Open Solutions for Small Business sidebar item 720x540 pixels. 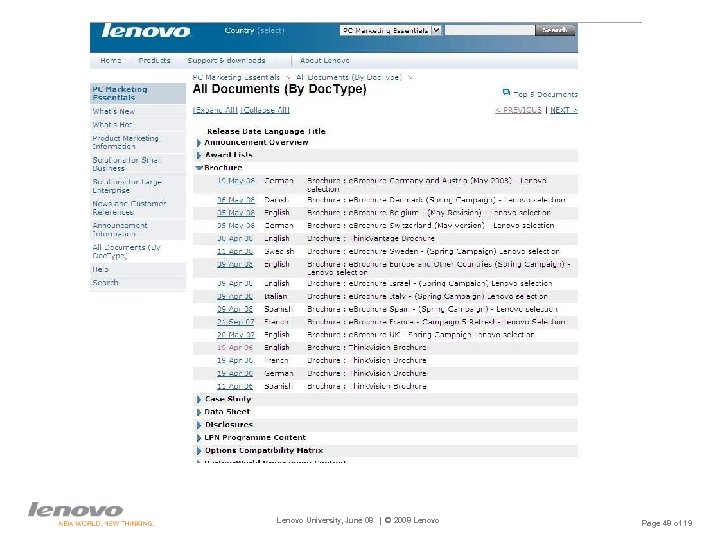pos(127,164)
